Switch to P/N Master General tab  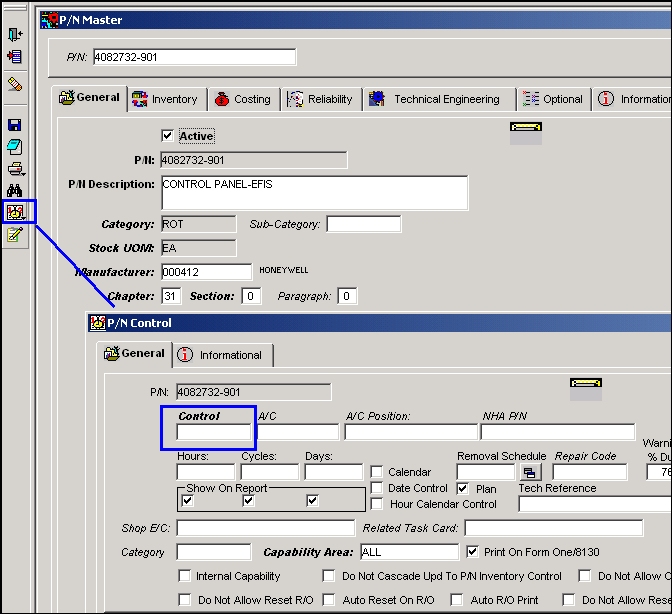pyautogui.click(x=90, y=98)
